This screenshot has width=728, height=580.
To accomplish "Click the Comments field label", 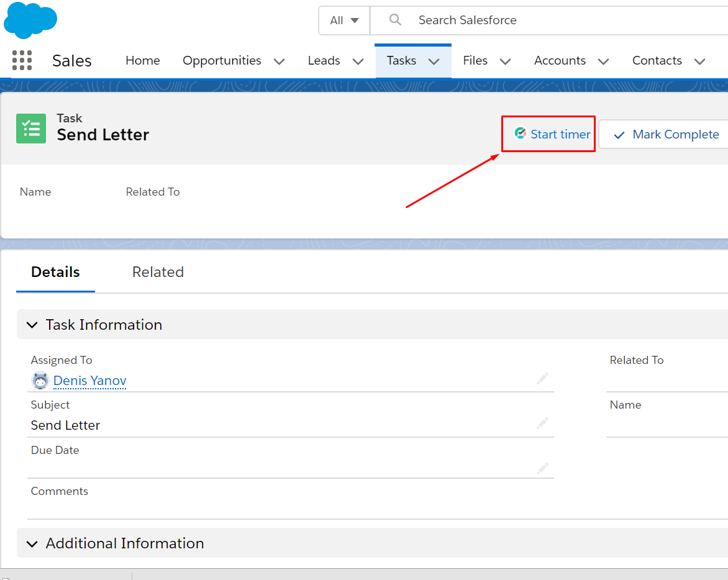I will tap(60, 491).
